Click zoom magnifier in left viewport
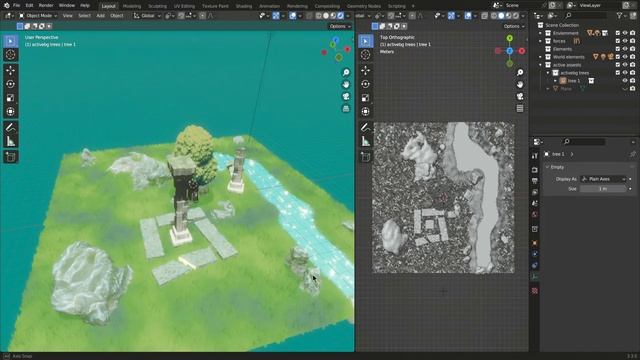This screenshot has width=640, height=360. 346,73
